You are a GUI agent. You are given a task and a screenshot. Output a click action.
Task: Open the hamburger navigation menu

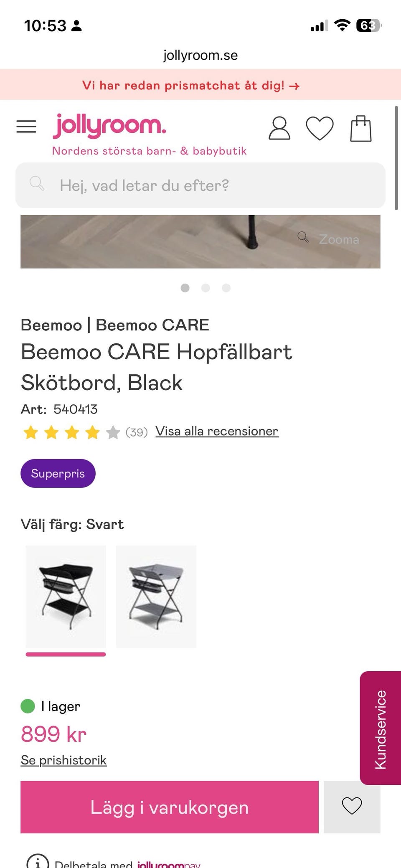click(26, 127)
